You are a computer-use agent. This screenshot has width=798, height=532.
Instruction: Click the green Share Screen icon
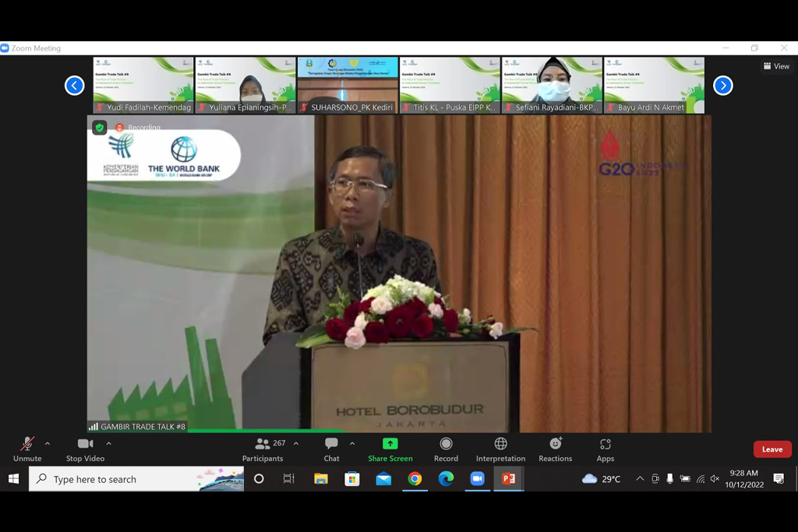click(390, 444)
